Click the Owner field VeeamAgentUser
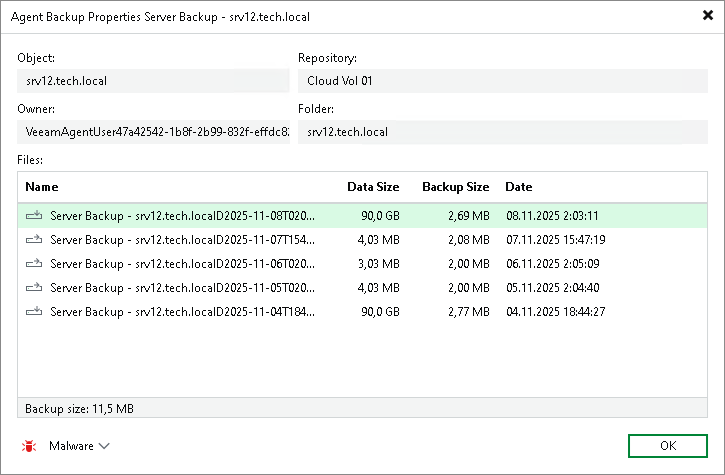The height and width of the screenshot is (475, 725). coord(153,131)
